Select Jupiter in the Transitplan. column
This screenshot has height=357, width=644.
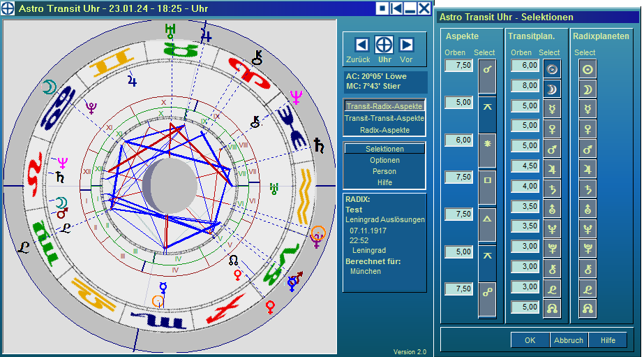(552, 169)
